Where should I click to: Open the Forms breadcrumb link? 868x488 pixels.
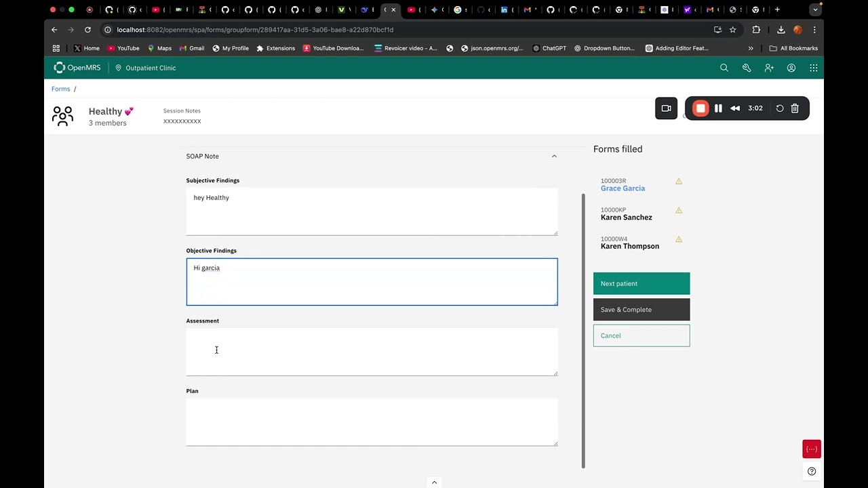pos(60,89)
